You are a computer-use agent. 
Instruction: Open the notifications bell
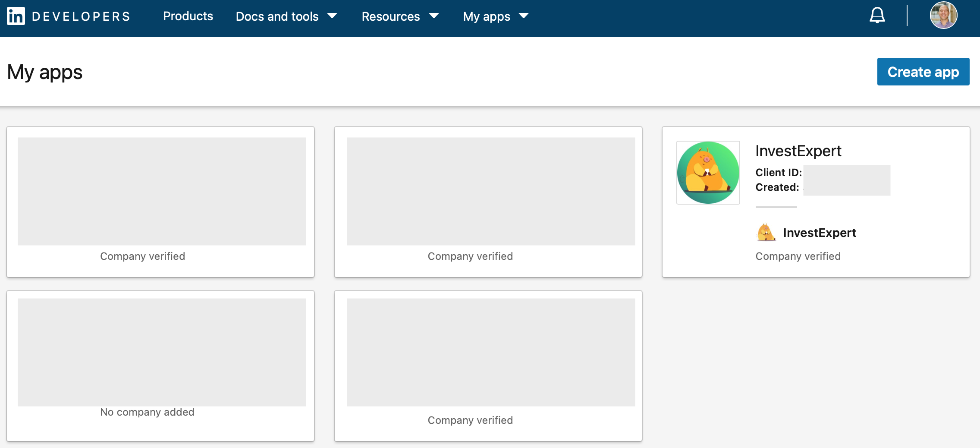pyautogui.click(x=877, y=16)
